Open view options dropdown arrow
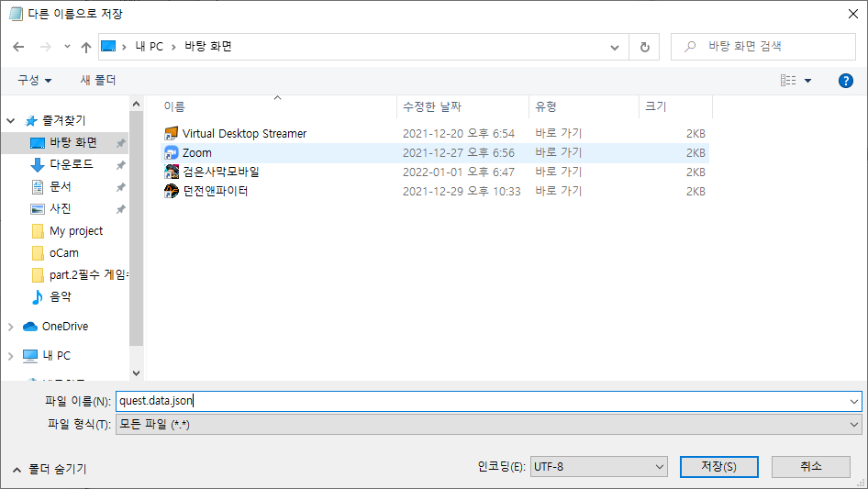Viewport: 868px width, 489px height. [x=807, y=81]
